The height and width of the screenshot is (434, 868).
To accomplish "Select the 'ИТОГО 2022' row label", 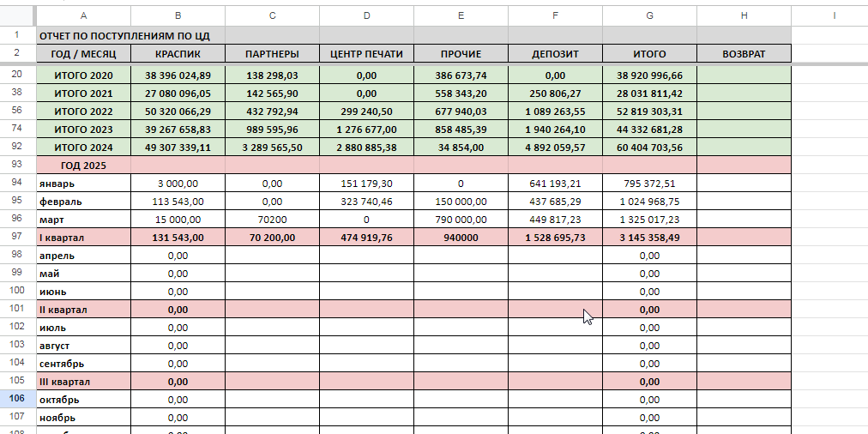I will click(x=83, y=112).
